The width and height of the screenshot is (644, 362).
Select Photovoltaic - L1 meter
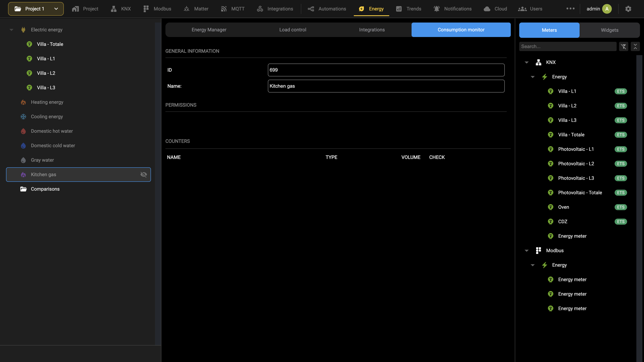coord(576,149)
